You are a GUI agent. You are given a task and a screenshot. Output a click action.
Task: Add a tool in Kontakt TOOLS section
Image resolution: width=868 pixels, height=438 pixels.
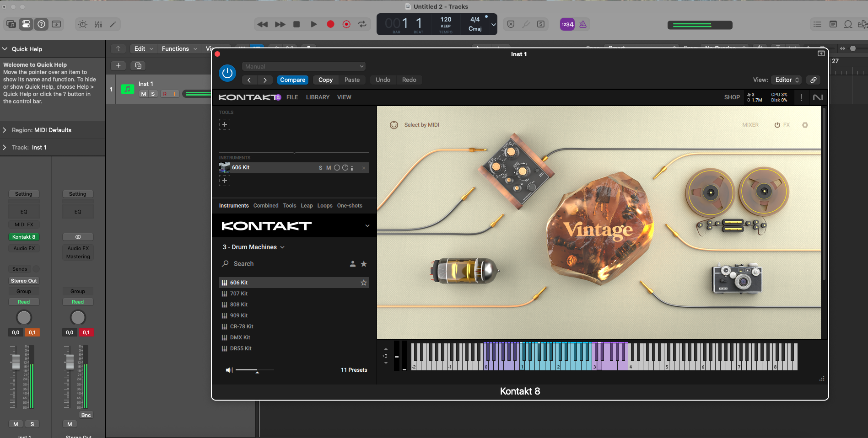click(x=225, y=124)
